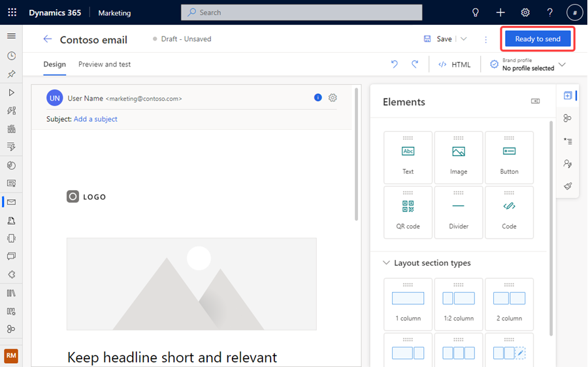Collapse the Elements panel icon
This screenshot has height=367, width=588.
click(x=535, y=101)
